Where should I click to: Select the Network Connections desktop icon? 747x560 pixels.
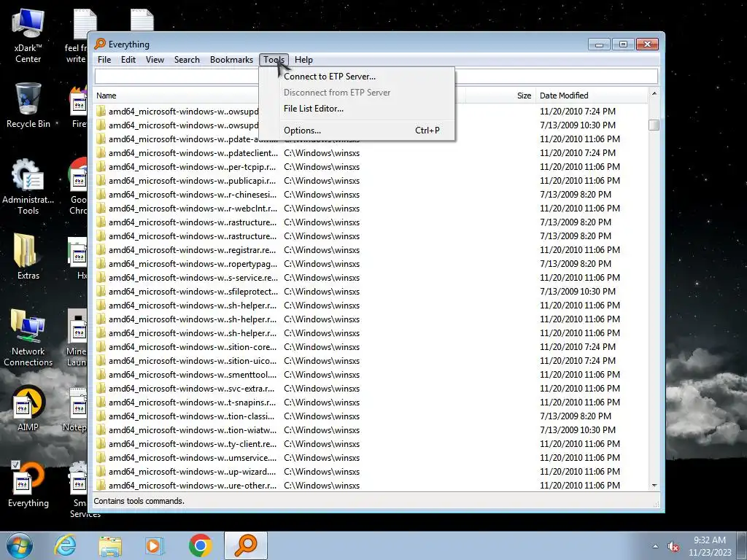click(28, 337)
